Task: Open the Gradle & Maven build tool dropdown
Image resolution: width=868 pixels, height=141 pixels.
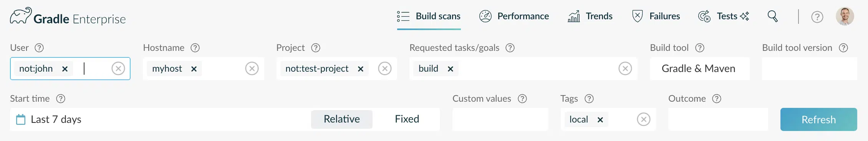Action: [x=699, y=69]
